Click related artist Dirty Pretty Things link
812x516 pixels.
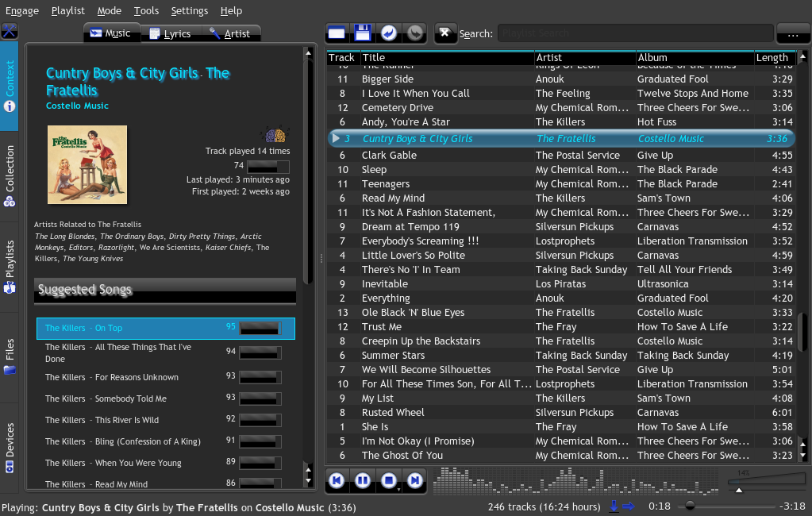[x=202, y=237]
